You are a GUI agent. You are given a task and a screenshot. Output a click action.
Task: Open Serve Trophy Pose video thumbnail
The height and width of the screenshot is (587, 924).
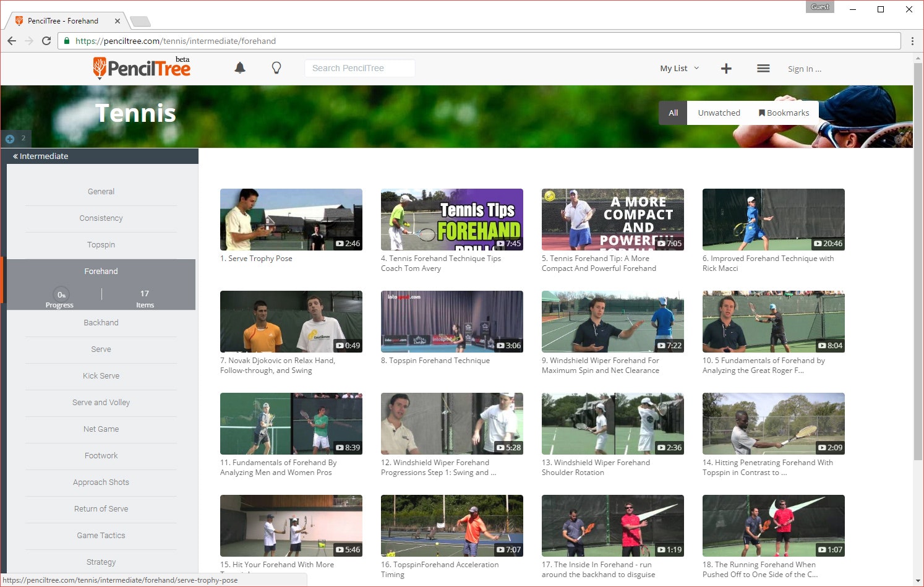291,220
